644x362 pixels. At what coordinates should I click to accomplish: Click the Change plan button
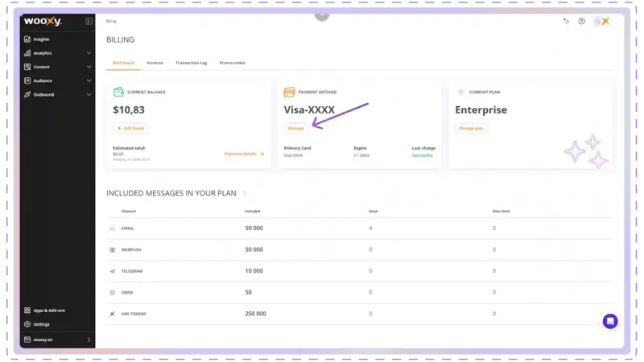[471, 128]
